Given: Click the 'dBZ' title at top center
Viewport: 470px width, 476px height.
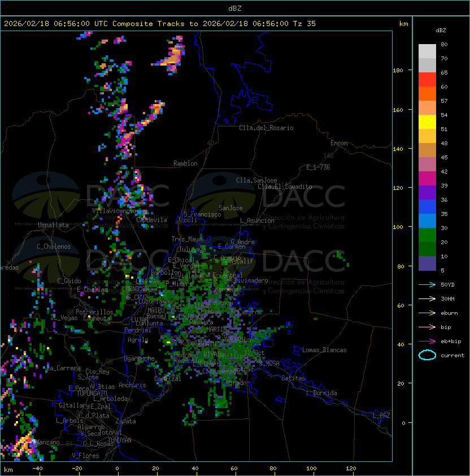Looking at the screenshot, I should 235,8.
